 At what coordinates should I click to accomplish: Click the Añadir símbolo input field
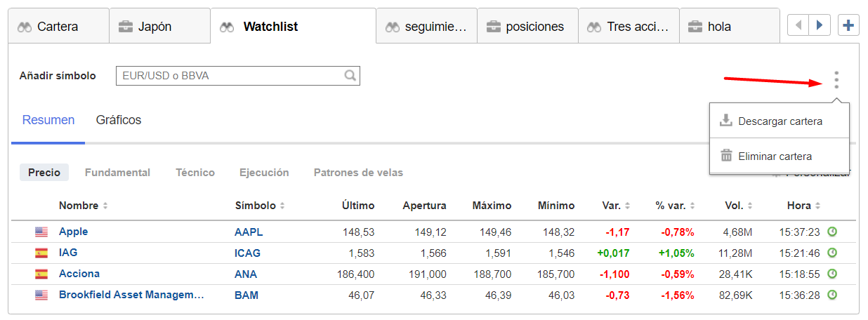pos(237,76)
